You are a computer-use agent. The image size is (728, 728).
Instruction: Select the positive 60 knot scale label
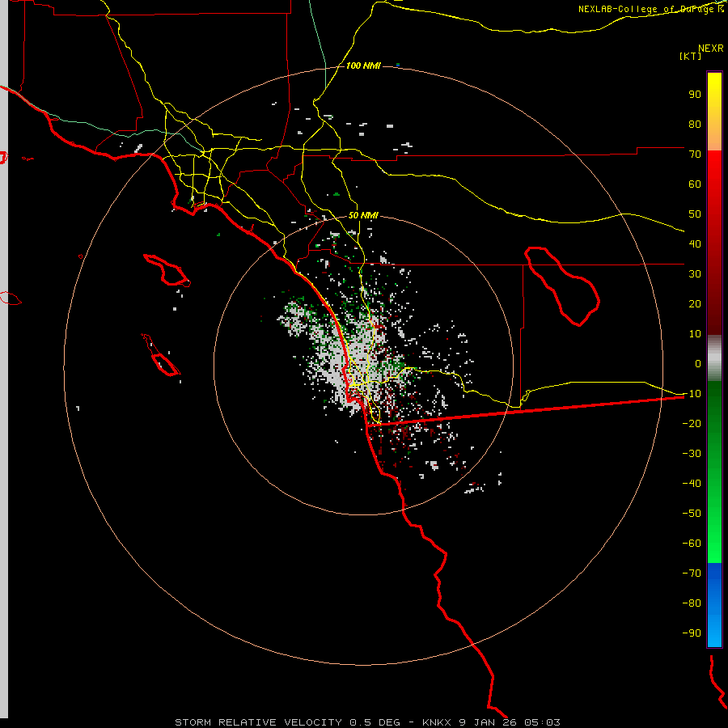(x=695, y=184)
